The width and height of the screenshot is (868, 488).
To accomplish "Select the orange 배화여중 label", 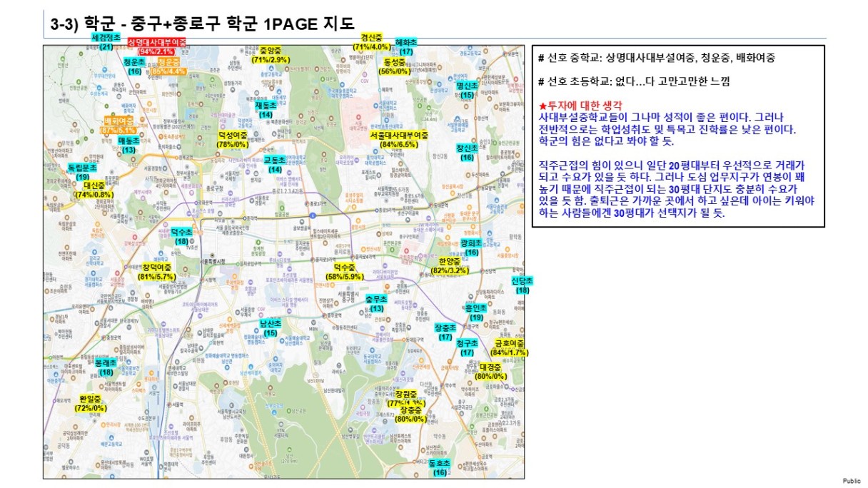I will coord(118,125).
